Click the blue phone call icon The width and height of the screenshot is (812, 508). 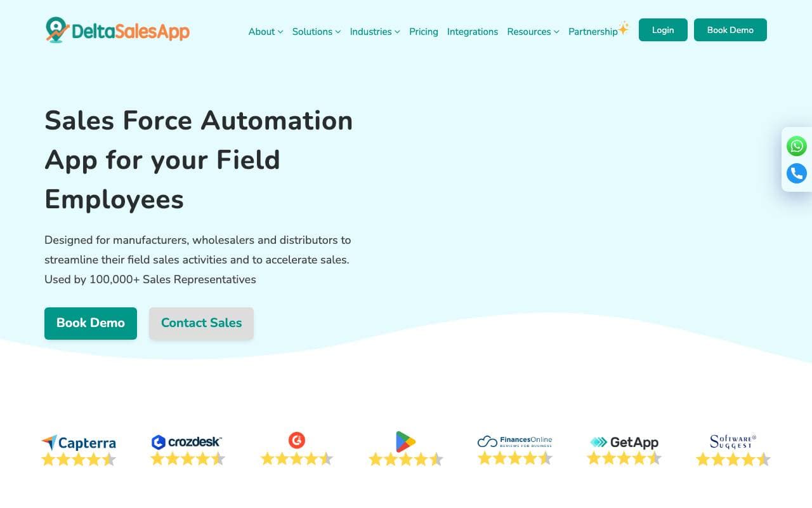797,173
